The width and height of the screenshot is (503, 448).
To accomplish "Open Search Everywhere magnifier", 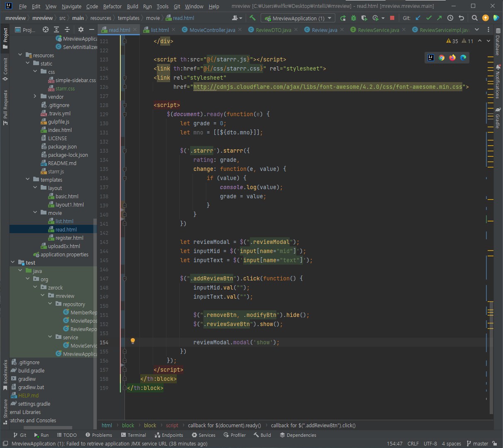I will (x=475, y=18).
